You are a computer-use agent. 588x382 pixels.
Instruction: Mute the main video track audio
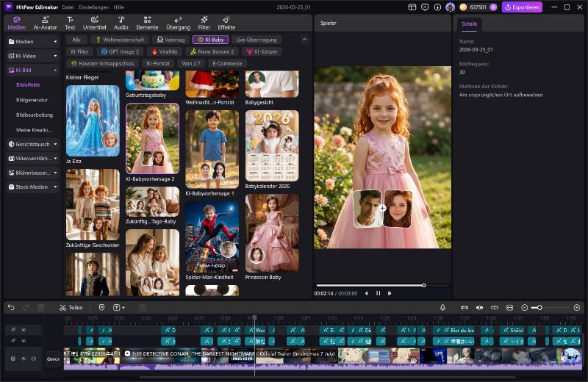34,358
